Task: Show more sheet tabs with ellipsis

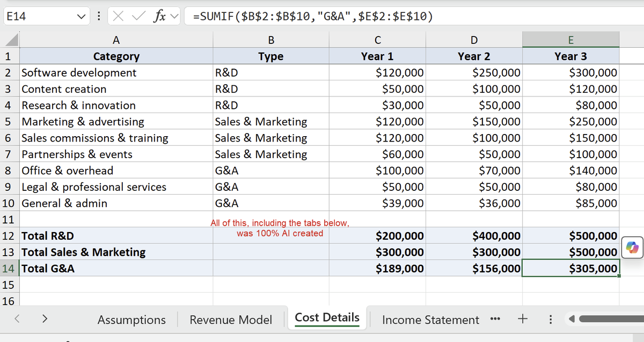Action: [x=497, y=319]
